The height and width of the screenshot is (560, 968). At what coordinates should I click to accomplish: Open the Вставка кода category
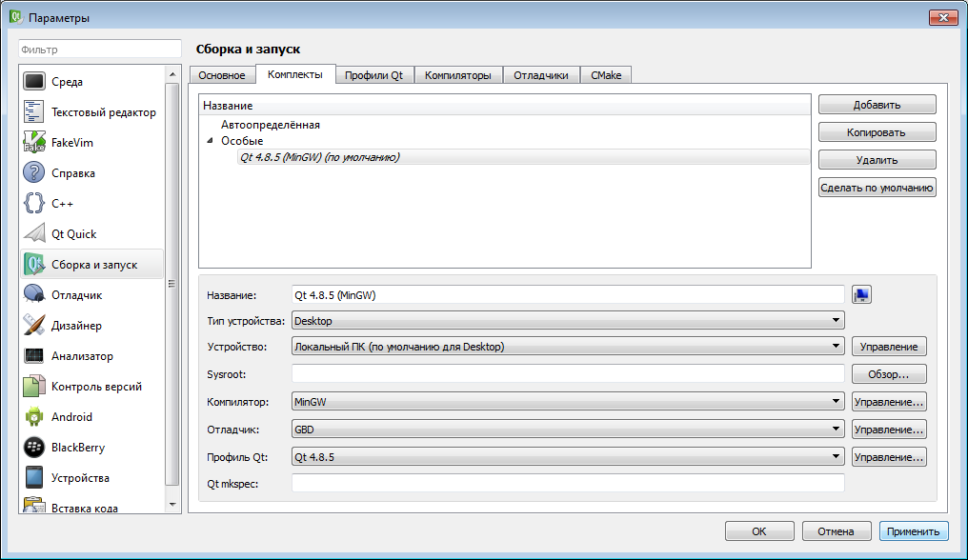coord(92,506)
